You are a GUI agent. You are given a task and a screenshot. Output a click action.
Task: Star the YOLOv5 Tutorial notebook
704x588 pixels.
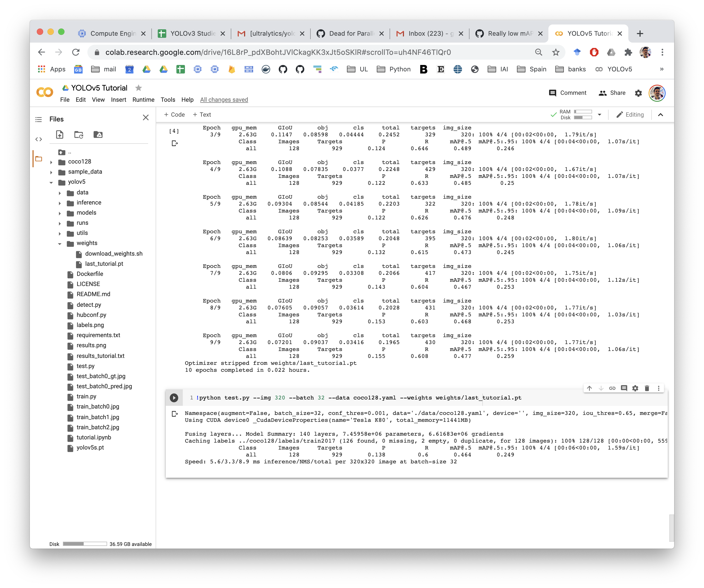139,88
